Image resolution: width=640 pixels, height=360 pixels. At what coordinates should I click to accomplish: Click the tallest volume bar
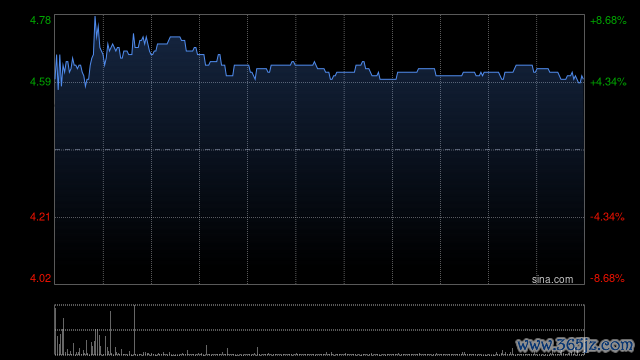coord(134,330)
